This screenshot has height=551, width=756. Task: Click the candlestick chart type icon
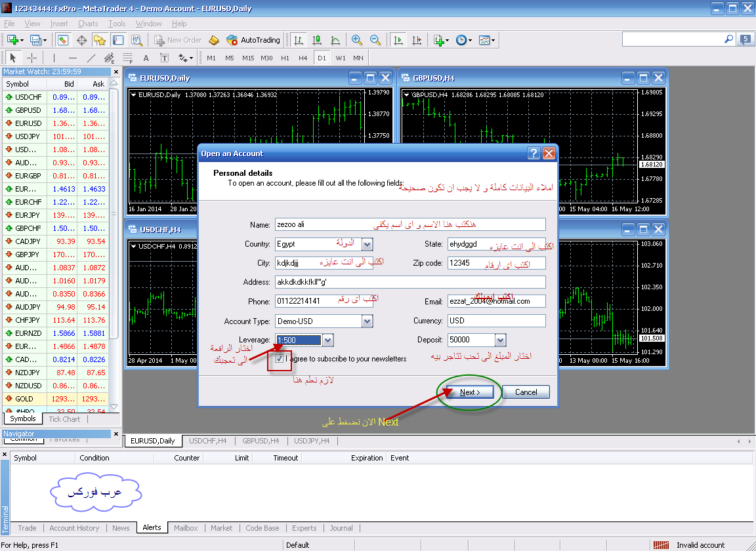tap(317, 40)
